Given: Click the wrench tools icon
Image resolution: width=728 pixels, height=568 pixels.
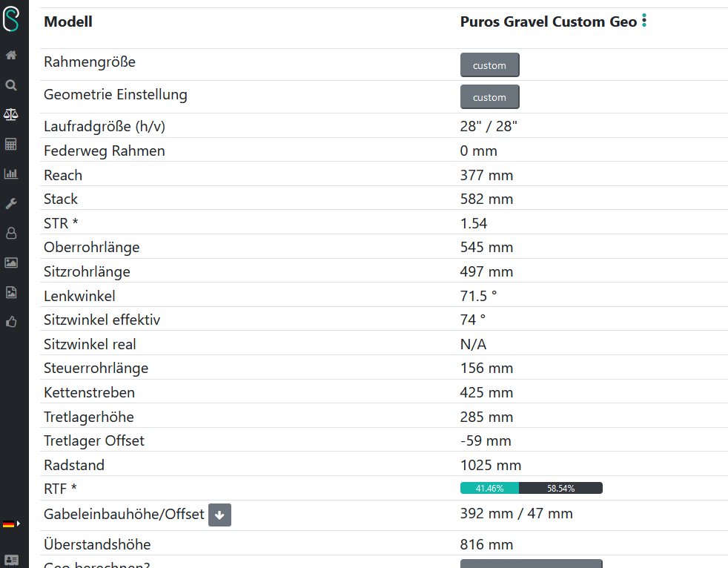Looking at the screenshot, I should coord(11,203).
